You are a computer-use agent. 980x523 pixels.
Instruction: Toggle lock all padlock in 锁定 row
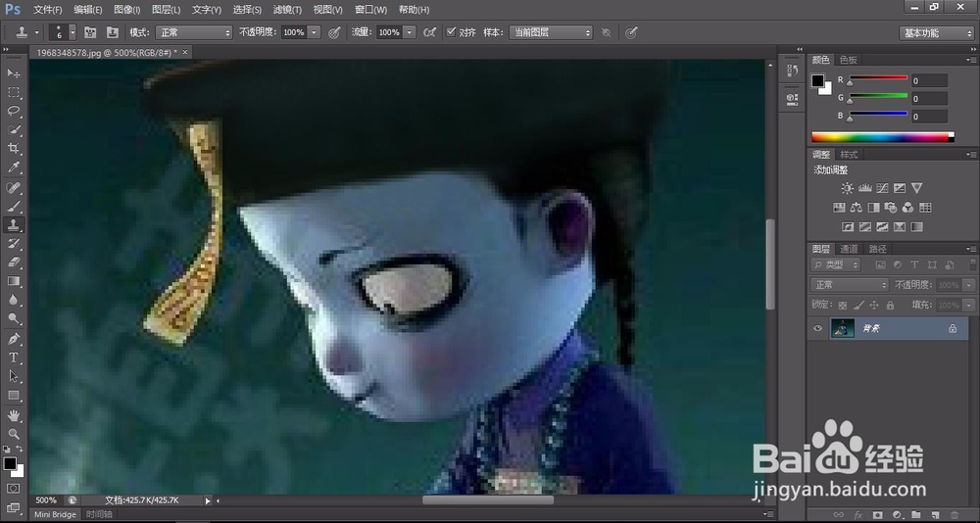pyautogui.click(x=890, y=305)
